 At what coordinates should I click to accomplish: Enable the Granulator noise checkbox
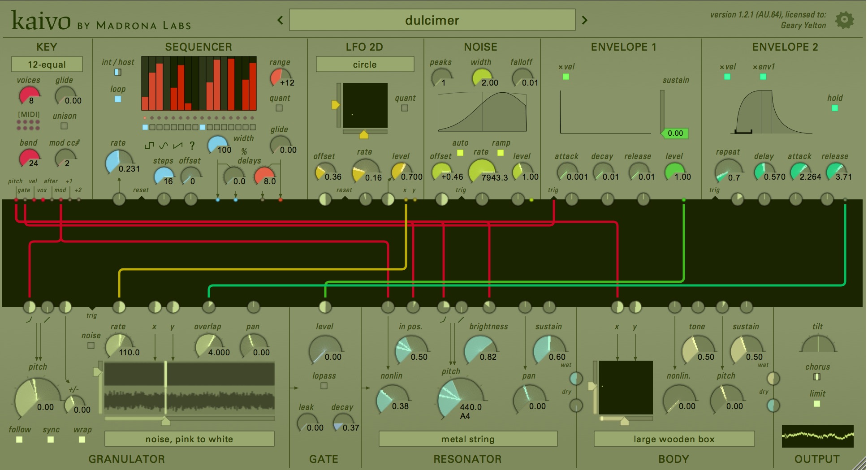[x=91, y=345]
